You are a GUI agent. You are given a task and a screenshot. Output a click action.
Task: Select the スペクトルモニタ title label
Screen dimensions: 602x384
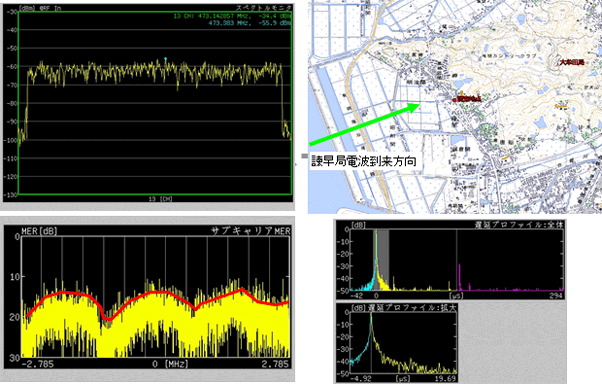(263, 8)
